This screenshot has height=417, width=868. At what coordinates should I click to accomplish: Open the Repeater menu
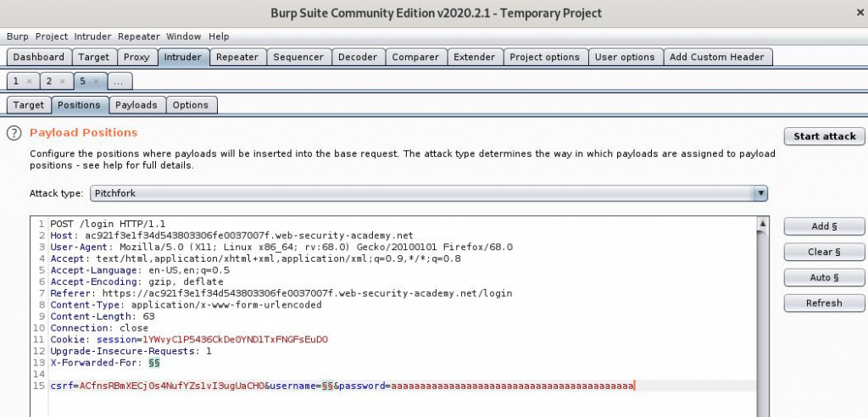click(138, 36)
